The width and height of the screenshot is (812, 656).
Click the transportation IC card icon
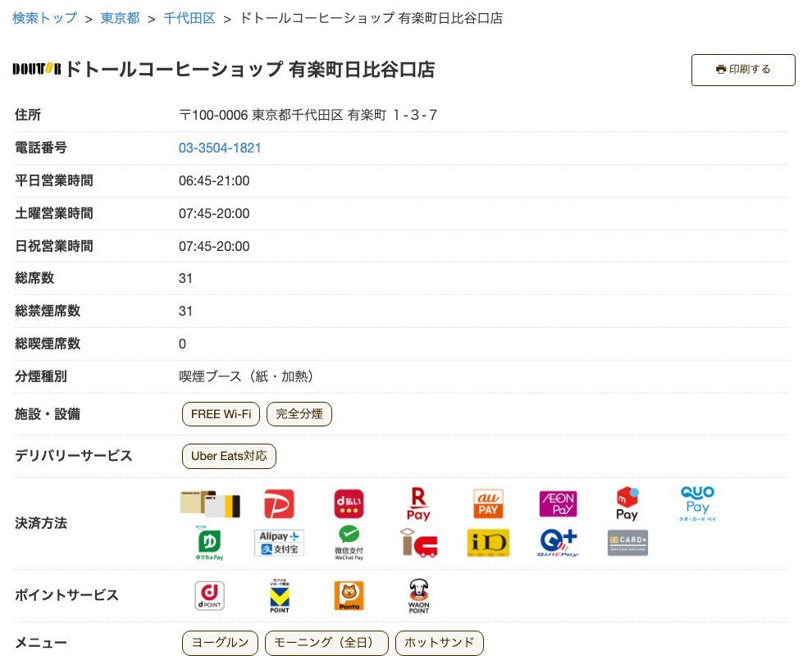pos(418,543)
